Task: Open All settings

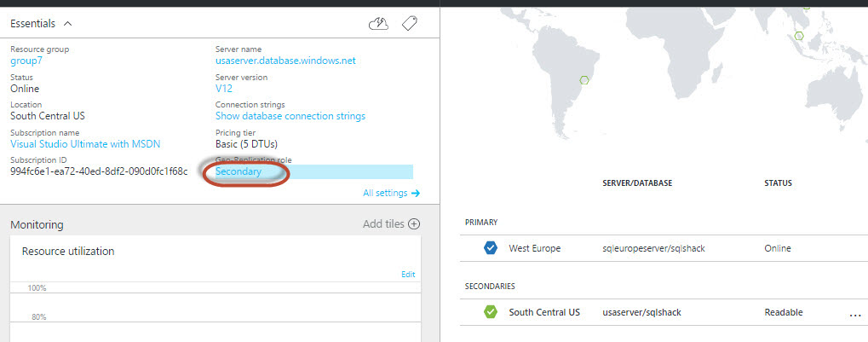Action: tap(391, 194)
